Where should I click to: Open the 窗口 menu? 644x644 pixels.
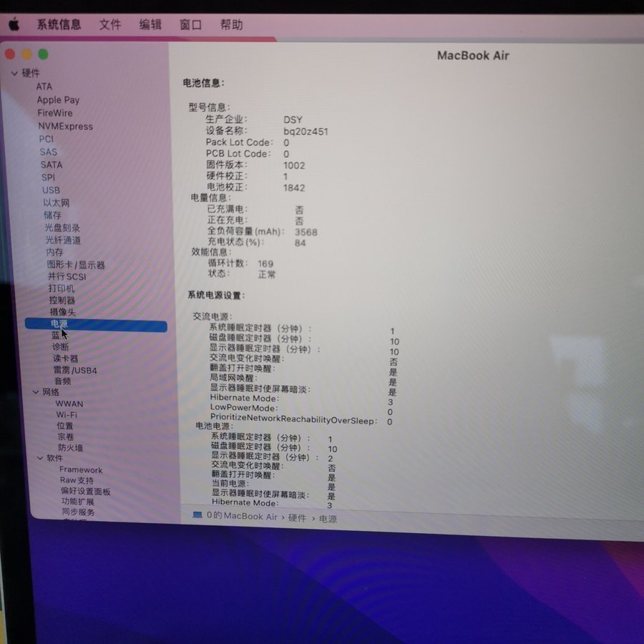(x=190, y=25)
